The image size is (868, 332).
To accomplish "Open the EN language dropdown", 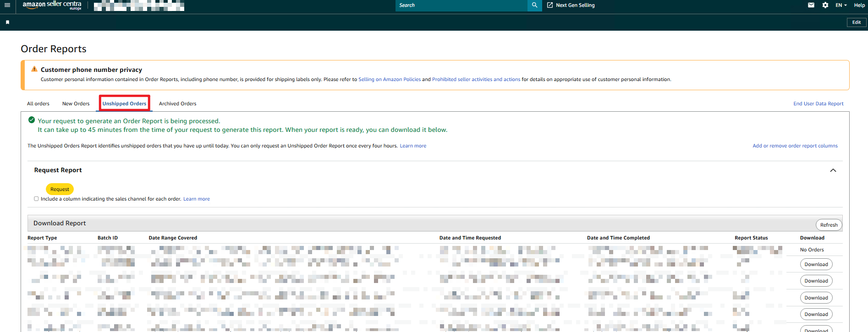I will (x=841, y=5).
